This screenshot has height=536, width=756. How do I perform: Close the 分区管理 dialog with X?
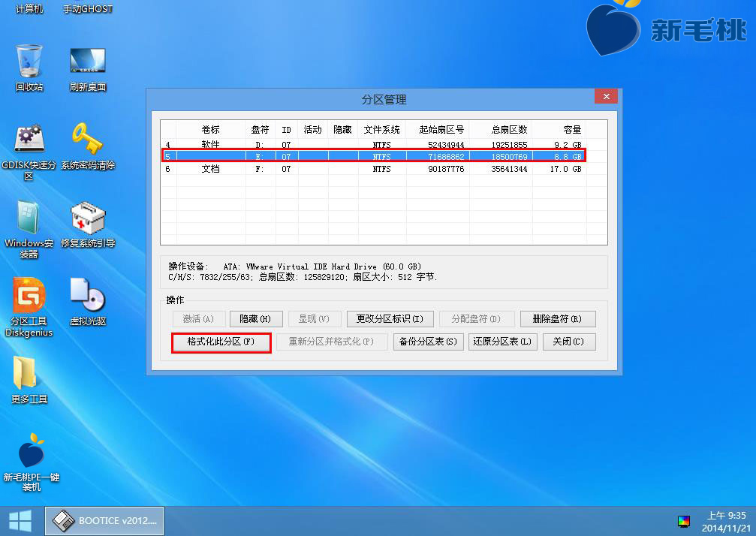(x=606, y=96)
